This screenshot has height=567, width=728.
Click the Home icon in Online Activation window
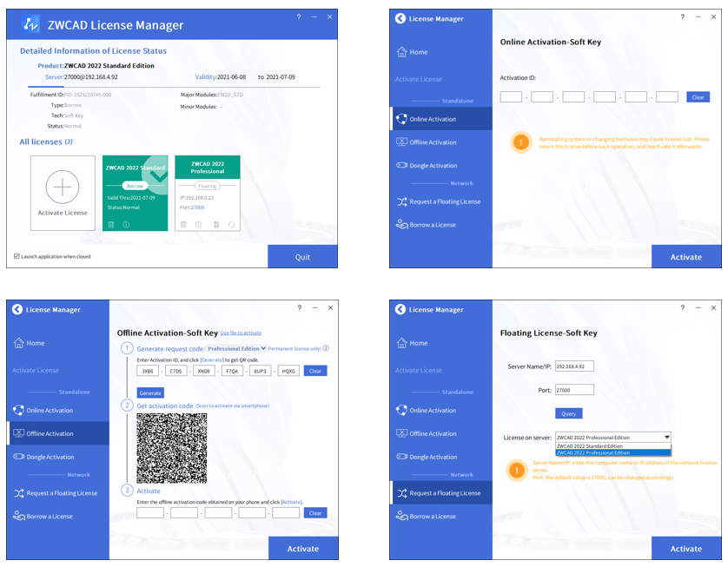401,52
